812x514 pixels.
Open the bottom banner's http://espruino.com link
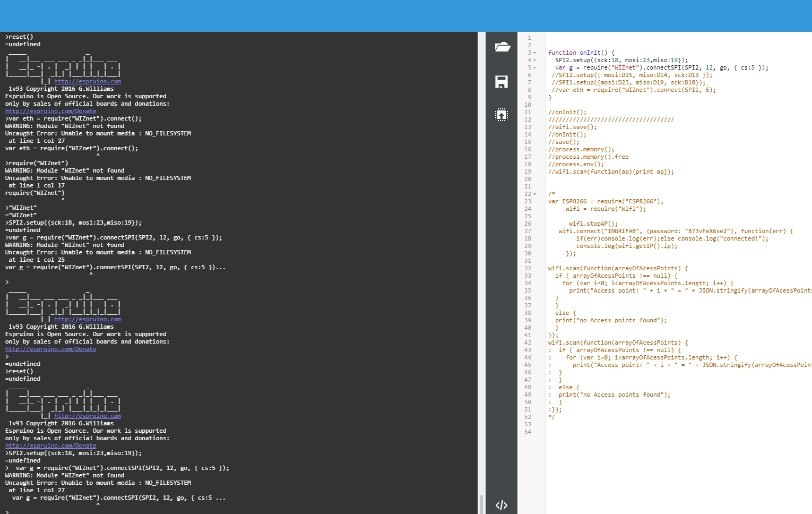coord(88,416)
